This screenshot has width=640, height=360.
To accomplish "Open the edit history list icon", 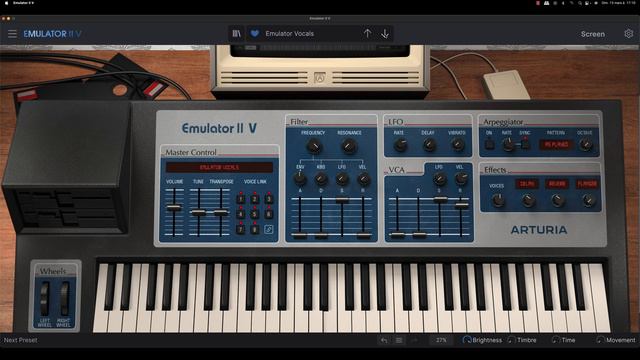I will click(399, 340).
